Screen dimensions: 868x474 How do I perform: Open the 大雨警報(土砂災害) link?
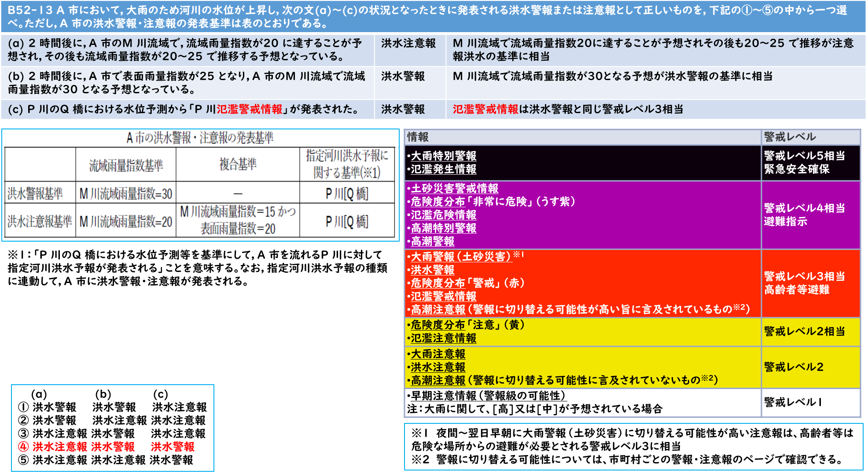[461, 257]
